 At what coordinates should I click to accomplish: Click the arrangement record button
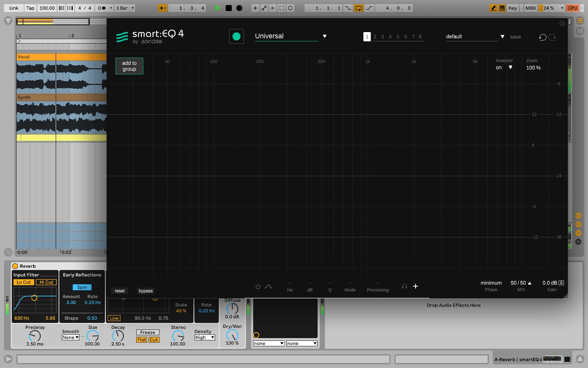tap(239, 8)
